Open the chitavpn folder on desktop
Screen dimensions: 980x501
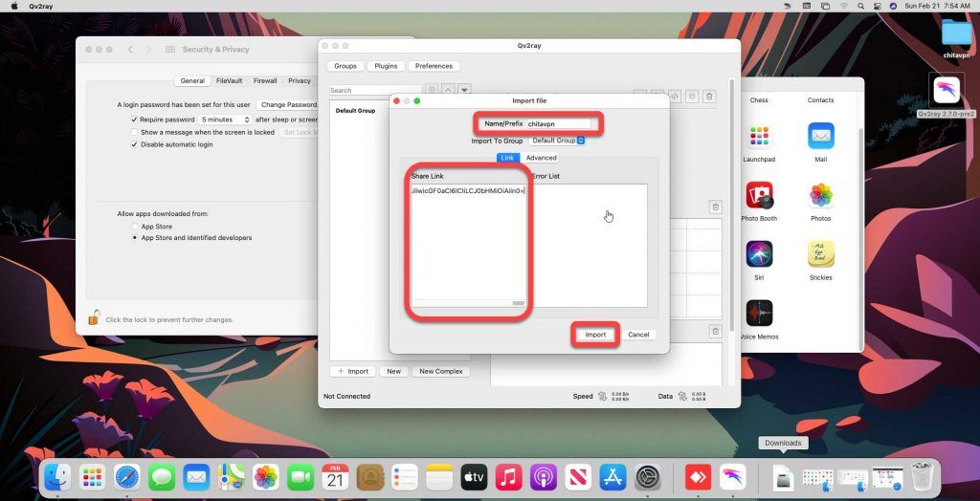tap(955, 33)
